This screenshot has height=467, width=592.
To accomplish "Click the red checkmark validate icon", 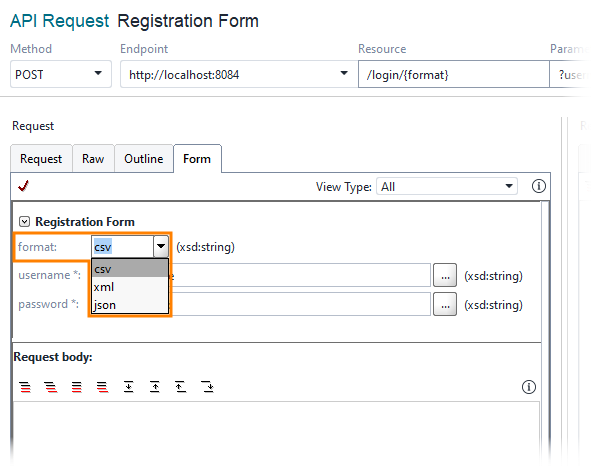I will click(x=23, y=186).
